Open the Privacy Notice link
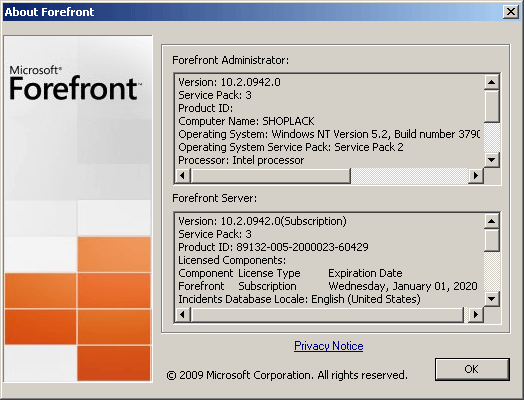524x400 pixels. [x=329, y=346]
